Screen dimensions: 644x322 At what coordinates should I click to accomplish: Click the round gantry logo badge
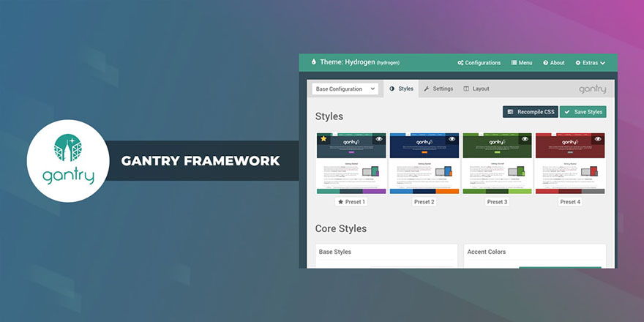(68, 161)
